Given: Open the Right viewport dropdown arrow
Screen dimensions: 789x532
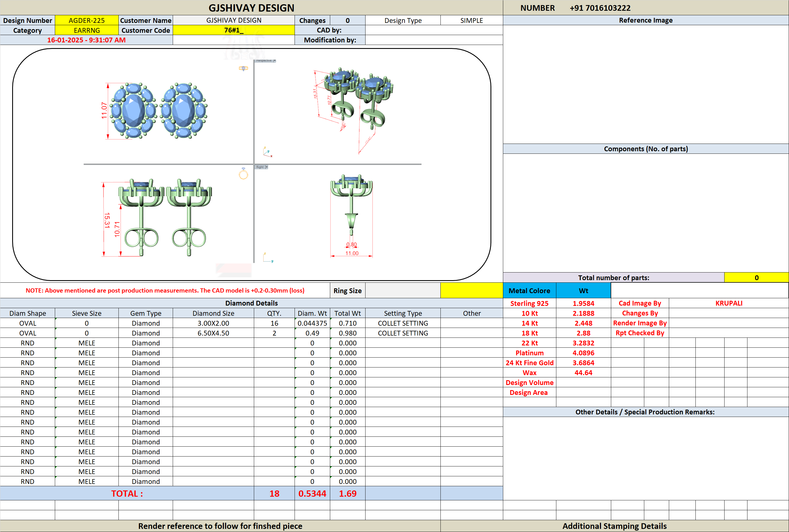Looking at the screenshot, I should 267,167.
